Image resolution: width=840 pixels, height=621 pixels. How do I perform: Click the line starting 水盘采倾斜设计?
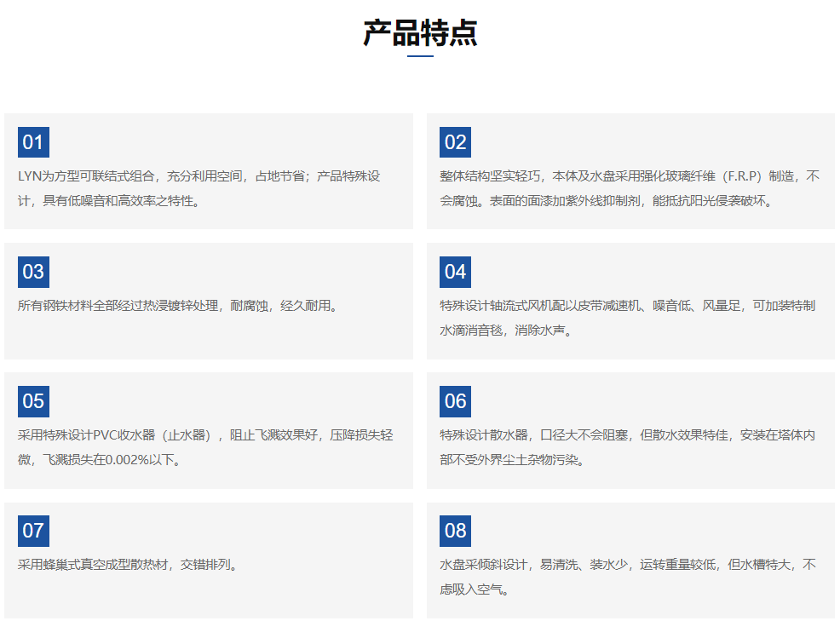pos(628,565)
